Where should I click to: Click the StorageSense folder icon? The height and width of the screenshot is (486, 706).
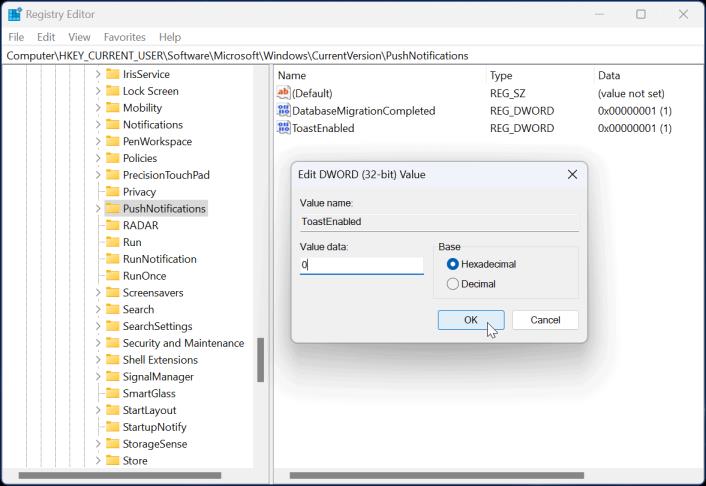(113, 444)
